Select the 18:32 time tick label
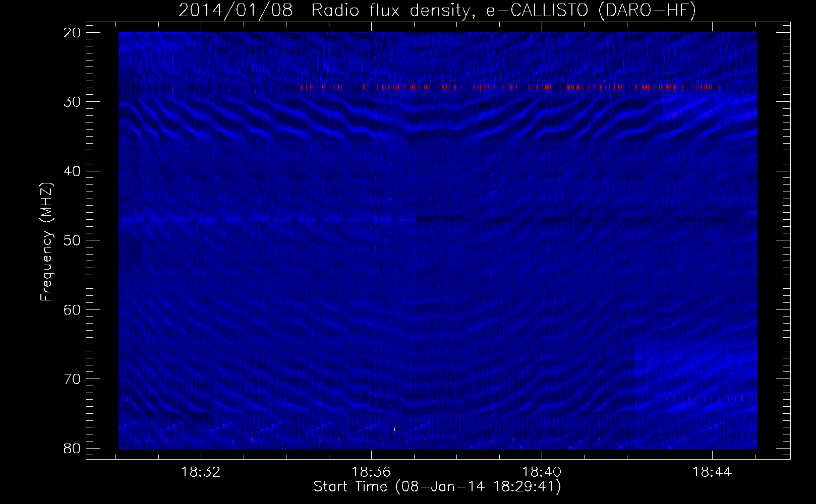 201,472
